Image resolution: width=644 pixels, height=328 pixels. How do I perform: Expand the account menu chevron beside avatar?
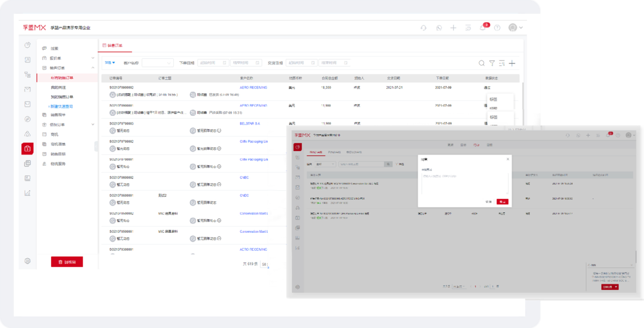(x=521, y=28)
